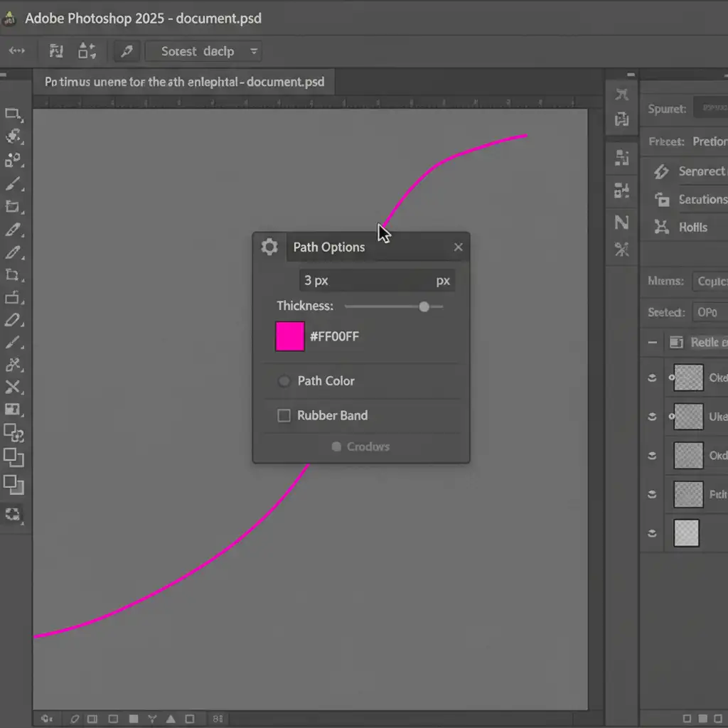Collapse the Retile layer group
Image resolution: width=728 pixels, height=728 pixels.
click(x=652, y=343)
